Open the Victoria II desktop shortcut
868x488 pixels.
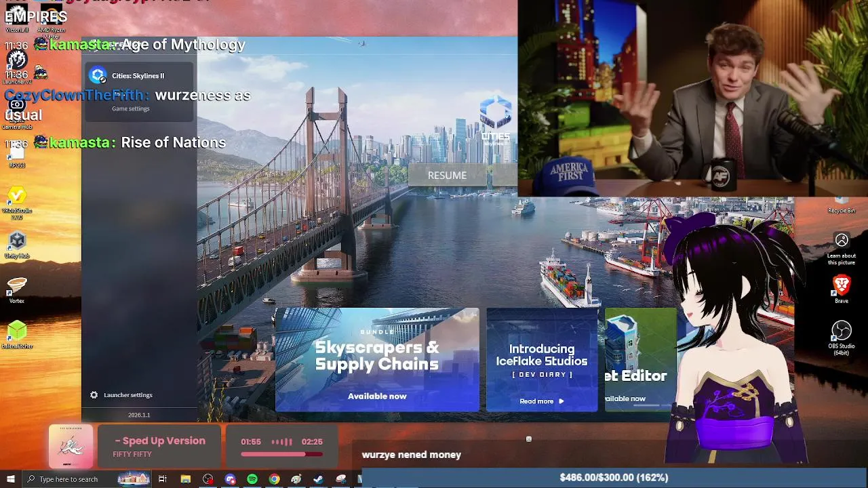(17, 18)
